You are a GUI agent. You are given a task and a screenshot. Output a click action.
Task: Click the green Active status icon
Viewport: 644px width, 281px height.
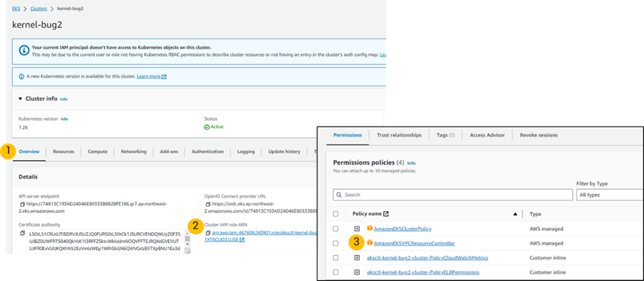(x=207, y=127)
